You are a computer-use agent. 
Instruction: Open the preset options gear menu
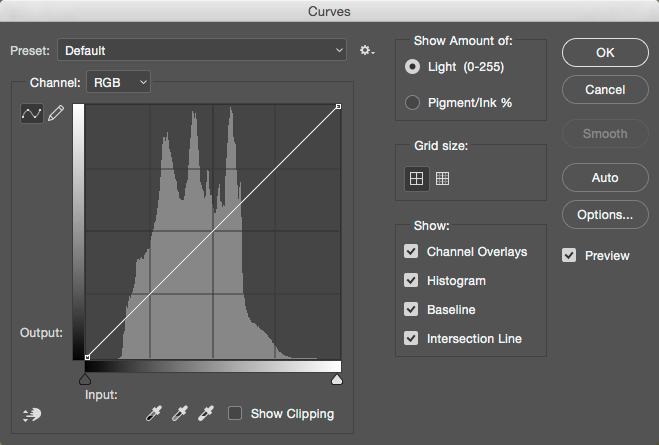(367, 50)
